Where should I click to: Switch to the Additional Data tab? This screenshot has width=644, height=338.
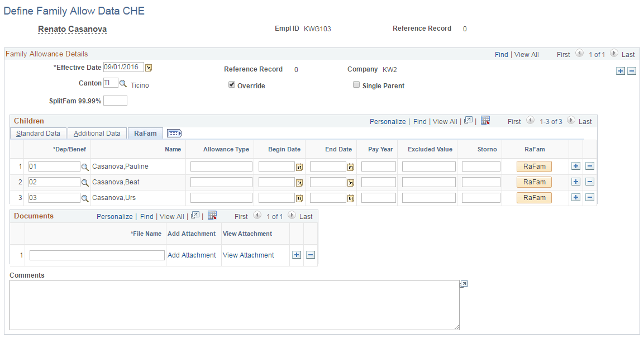coord(97,133)
